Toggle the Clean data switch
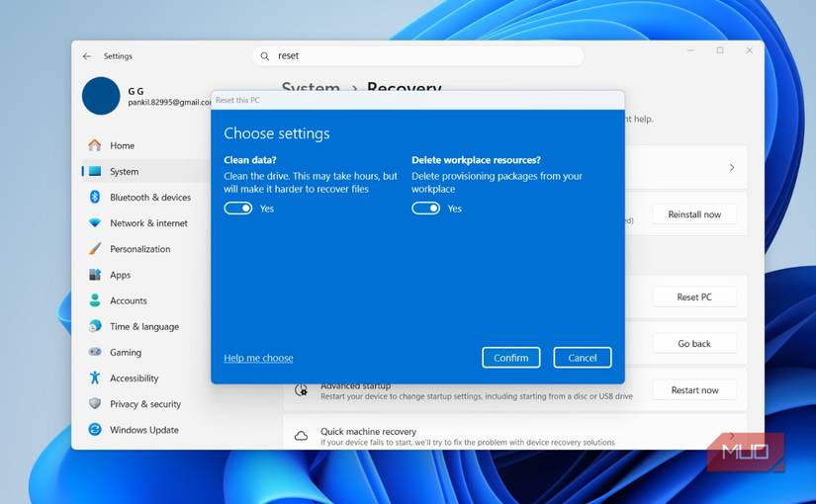This screenshot has width=816, height=504. tap(237, 209)
